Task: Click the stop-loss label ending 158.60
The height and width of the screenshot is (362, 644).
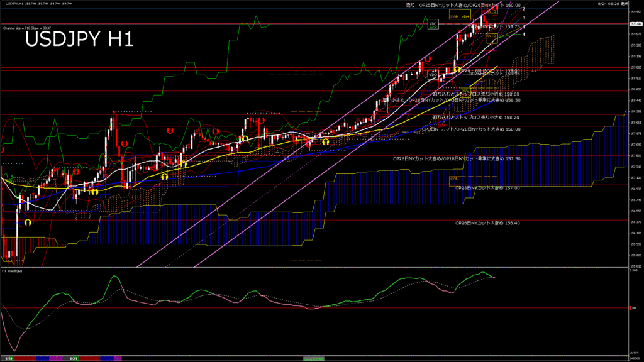Action: pos(476,94)
